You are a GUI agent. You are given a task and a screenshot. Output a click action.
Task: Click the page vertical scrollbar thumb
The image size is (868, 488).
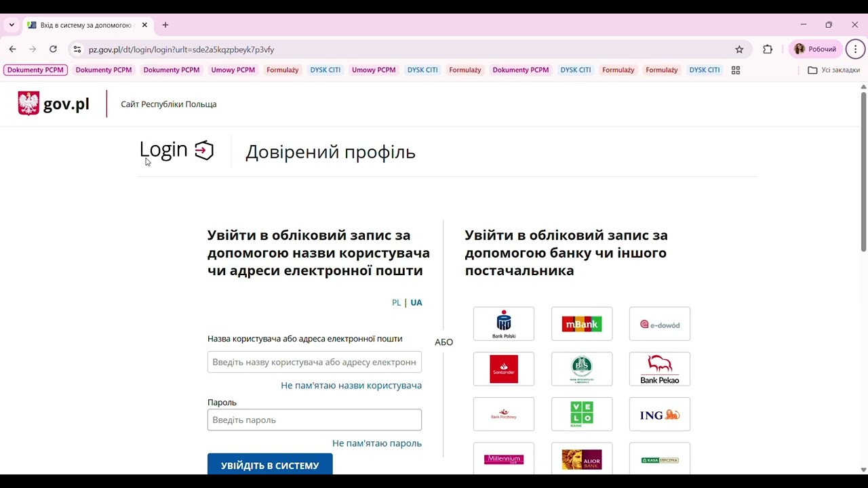(x=863, y=171)
